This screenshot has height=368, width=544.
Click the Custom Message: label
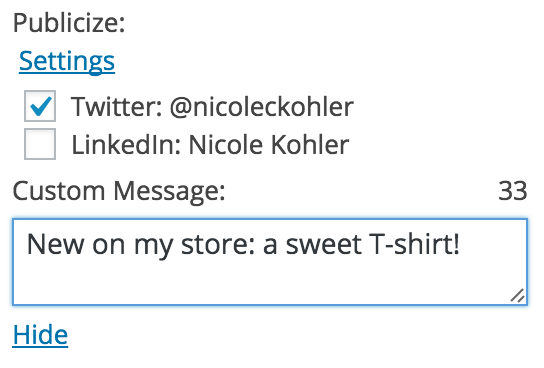coord(119,191)
